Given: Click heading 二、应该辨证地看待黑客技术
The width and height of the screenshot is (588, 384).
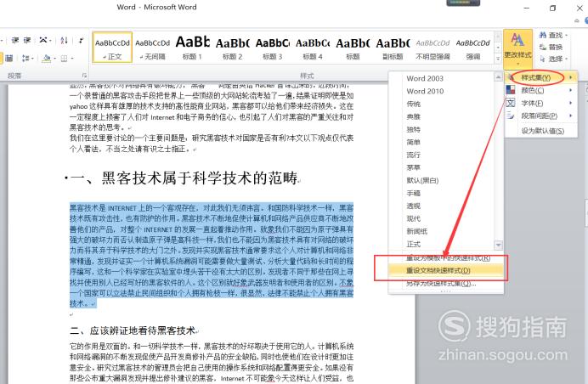Looking at the screenshot, I should point(133,330).
